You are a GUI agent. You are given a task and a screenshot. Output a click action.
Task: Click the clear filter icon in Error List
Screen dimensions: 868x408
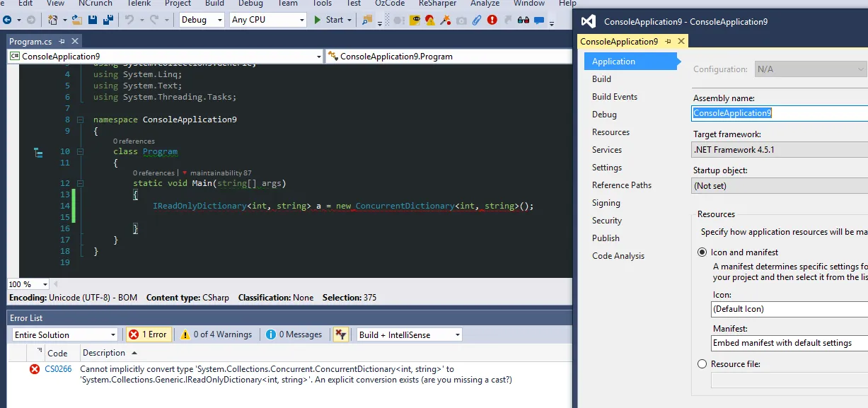coord(340,334)
